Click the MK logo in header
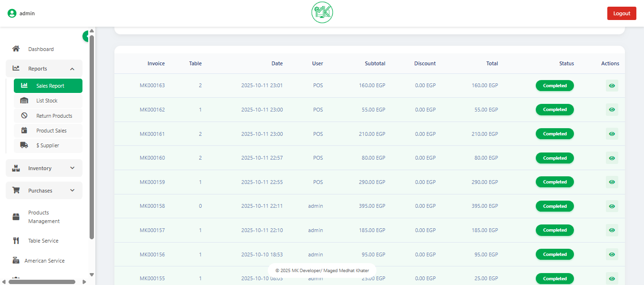Image resolution: width=644 pixels, height=285 pixels. pos(322,13)
